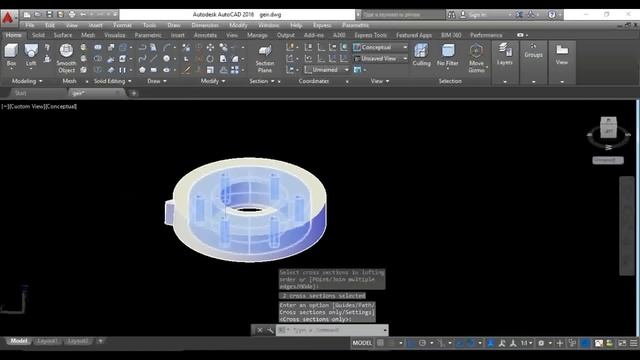Switch to the Surface ribbon tab

tap(63, 35)
